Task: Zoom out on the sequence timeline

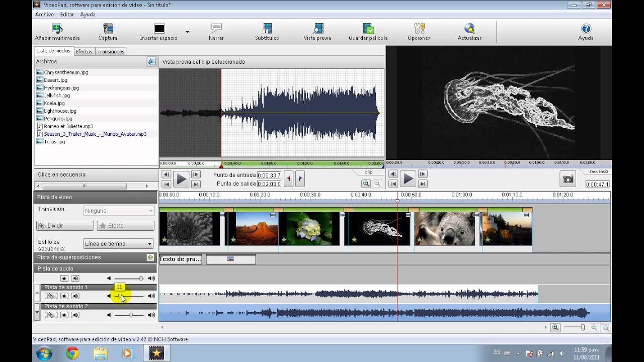Action: [x=594, y=327]
